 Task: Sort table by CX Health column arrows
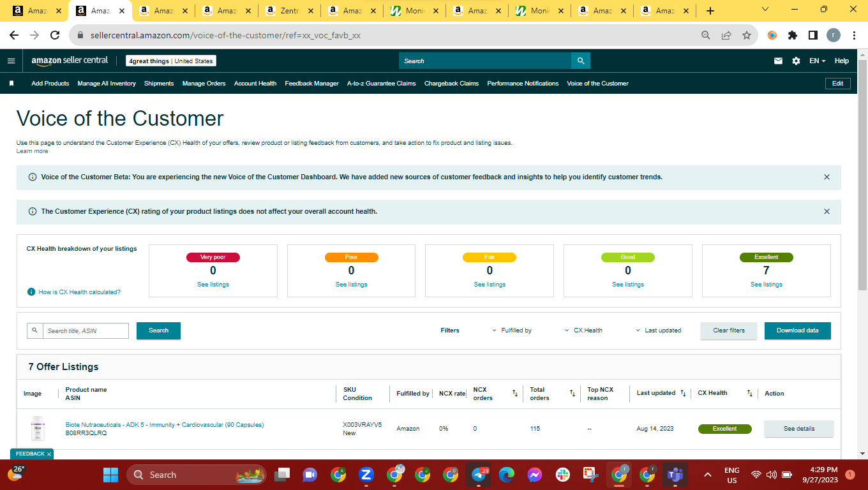(x=750, y=394)
